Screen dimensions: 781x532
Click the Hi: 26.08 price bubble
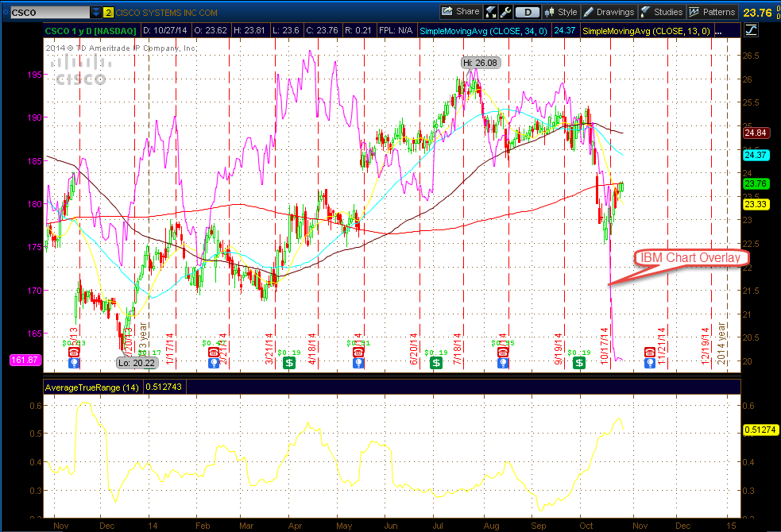click(x=480, y=63)
